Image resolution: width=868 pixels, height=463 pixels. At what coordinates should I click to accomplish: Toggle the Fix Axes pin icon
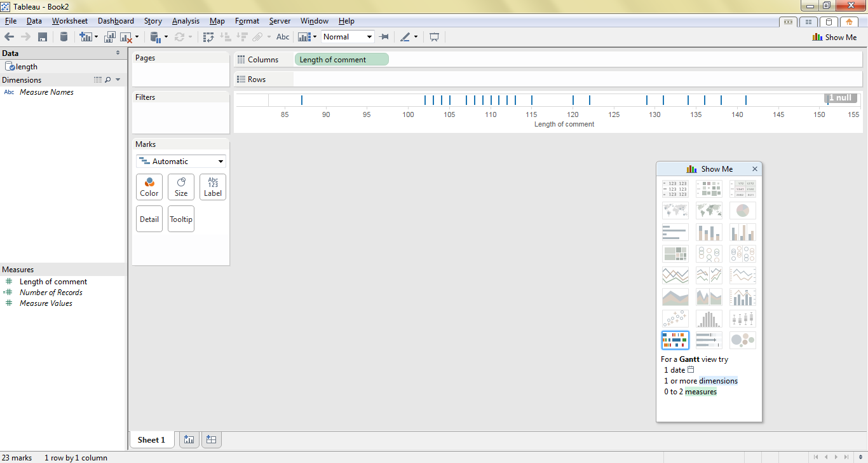click(x=384, y=37)
